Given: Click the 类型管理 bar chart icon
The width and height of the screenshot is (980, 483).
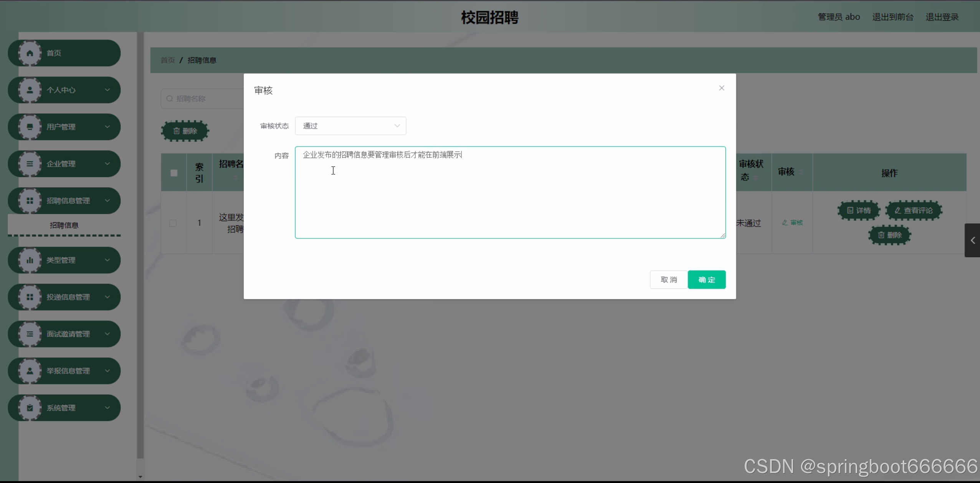Looking at the screenshot, I should pos(30,260).
